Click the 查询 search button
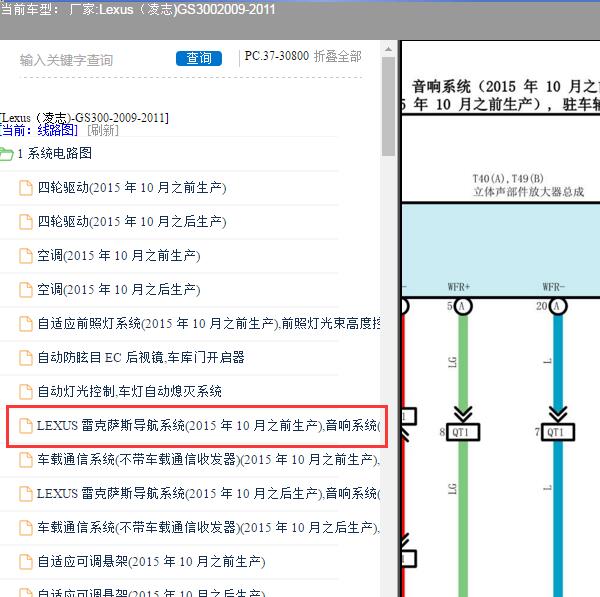The height and width of the screenshot is (597, 600). pos(199,58)
